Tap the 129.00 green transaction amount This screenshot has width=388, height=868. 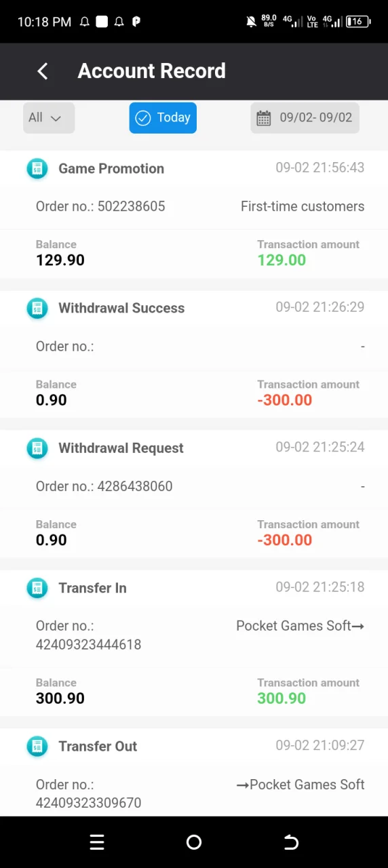(282, 260)
